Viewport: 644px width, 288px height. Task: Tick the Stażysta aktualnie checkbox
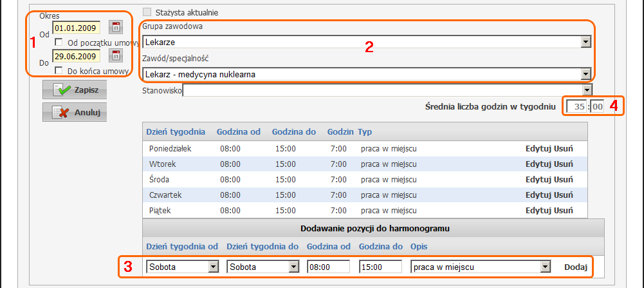(x=147, y=12)
